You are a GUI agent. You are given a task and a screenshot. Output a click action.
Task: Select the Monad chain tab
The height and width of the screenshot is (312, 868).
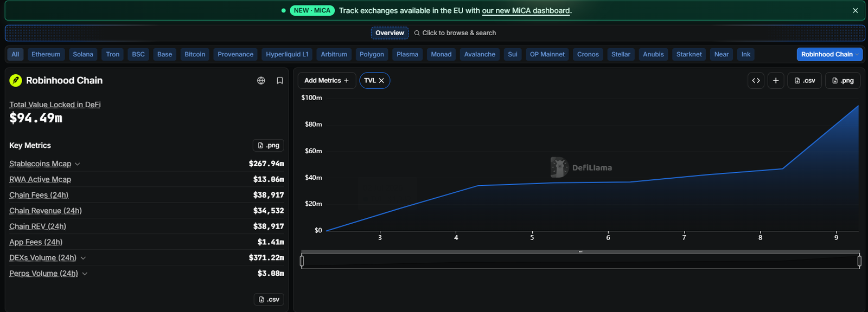[441, 54]
